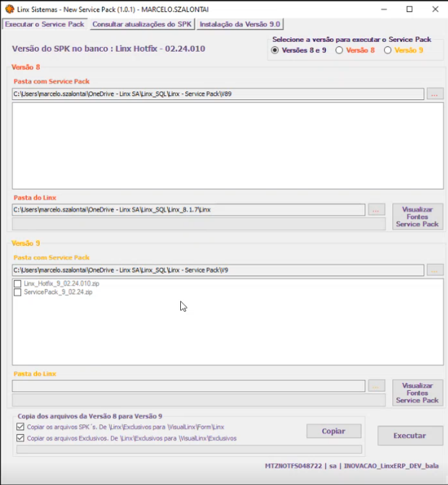Click the Linx Sistemas app icon in title bar
Viewport: 448px width, 485px height.
10,9
